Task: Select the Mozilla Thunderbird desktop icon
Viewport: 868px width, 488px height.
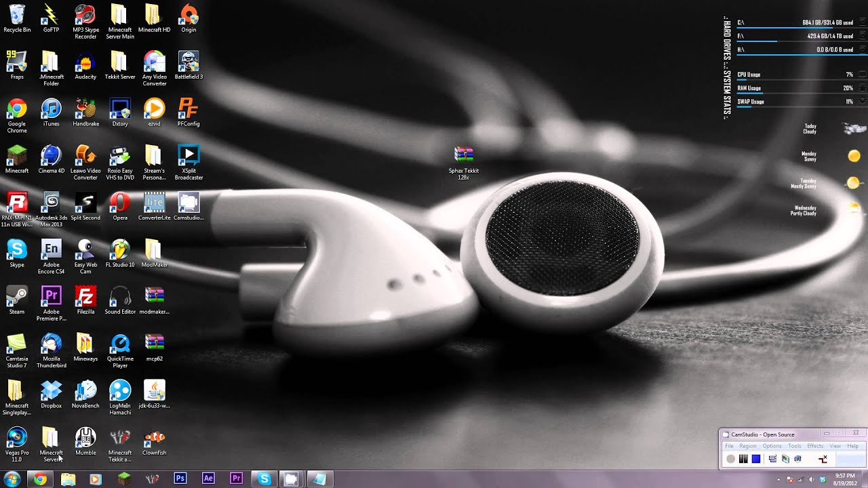Action: click(51, 350)
